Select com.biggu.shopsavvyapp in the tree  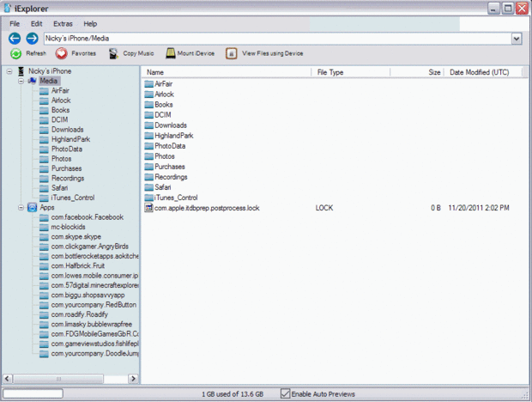(88, 295)
